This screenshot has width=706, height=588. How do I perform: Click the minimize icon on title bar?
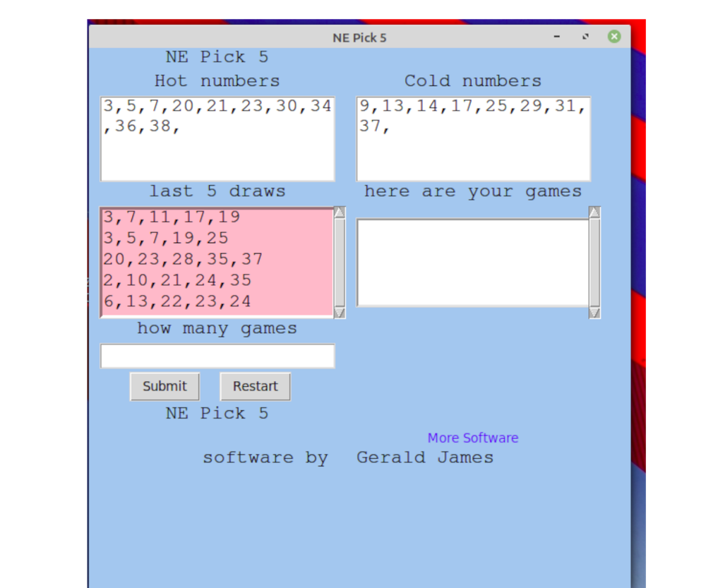tap(556, 37)
